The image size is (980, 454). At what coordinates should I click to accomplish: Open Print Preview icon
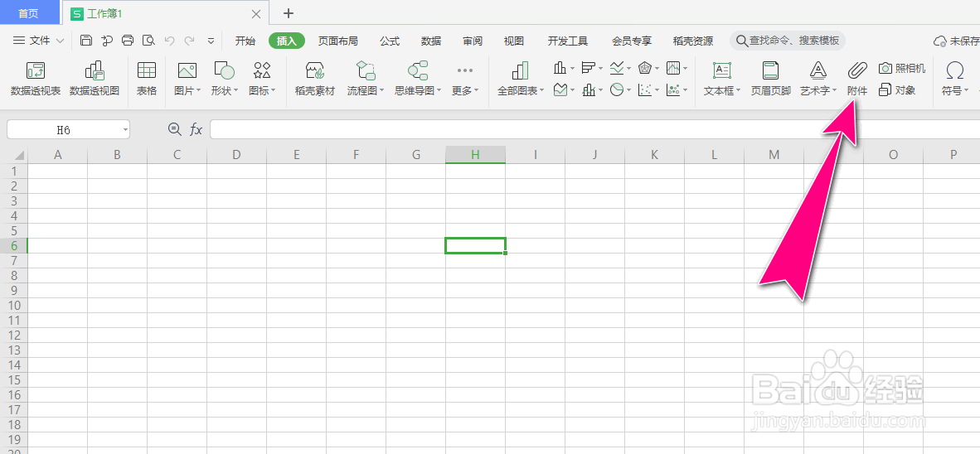click(148, 41)
